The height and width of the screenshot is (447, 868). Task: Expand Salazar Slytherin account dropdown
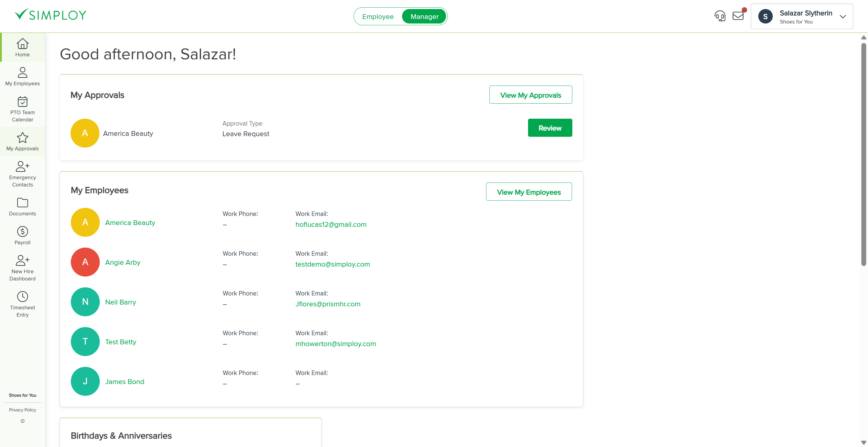[843, 17]
